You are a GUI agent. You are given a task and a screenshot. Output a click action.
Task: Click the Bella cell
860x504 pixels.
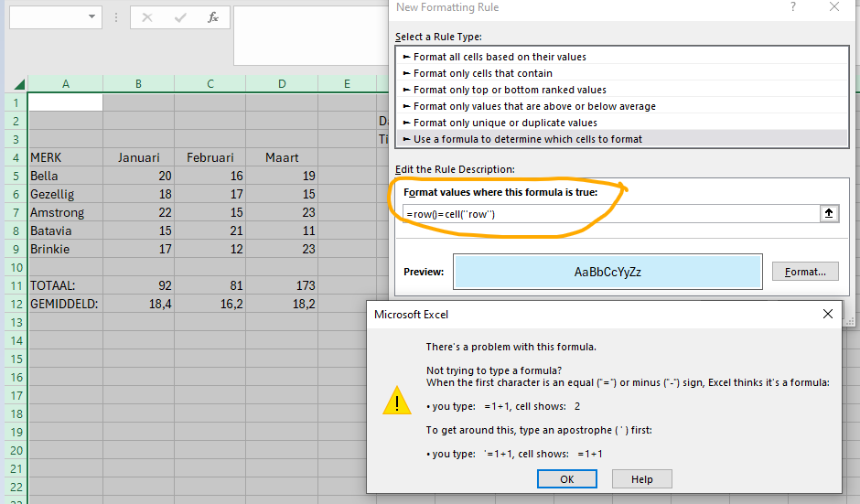65,176
